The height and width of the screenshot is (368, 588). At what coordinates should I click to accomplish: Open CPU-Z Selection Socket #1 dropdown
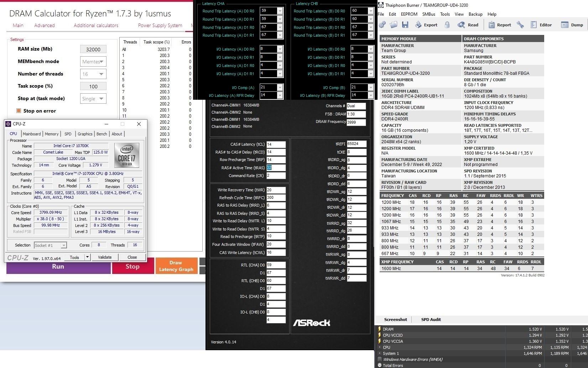click(x=50, y=245)
